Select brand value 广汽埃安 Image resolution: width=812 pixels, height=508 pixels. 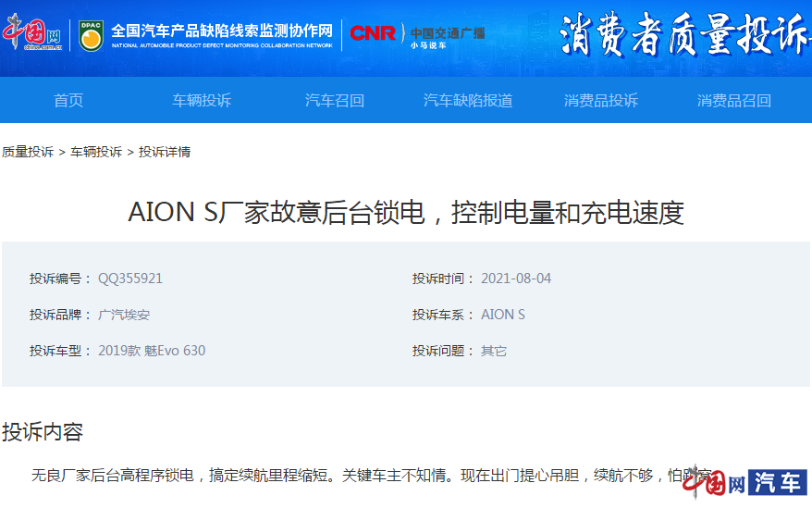coord(124,315)
